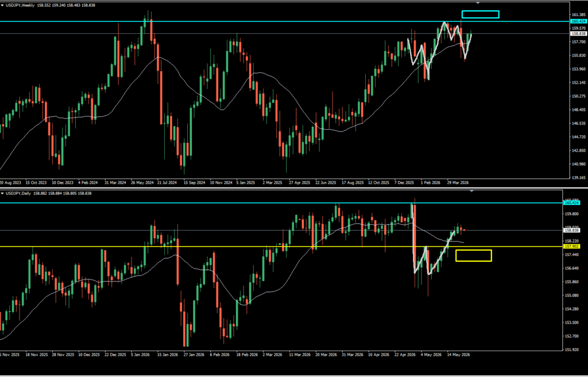Screen dimensions: 588x377
Task: Click the 142.850 price scale value
Action: pos(579,151)
